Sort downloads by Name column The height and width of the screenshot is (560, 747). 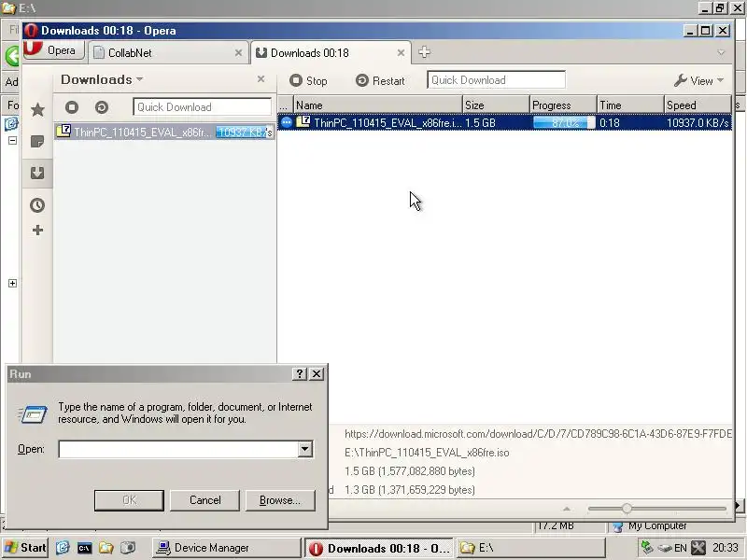pyautogui.click(x=377, y=105)
